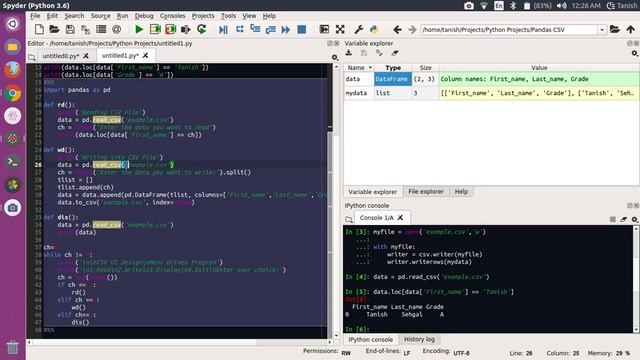Switch to the untitled0.py tab
The height and width of the screenshot is (360, 640).
coord(61,56)
